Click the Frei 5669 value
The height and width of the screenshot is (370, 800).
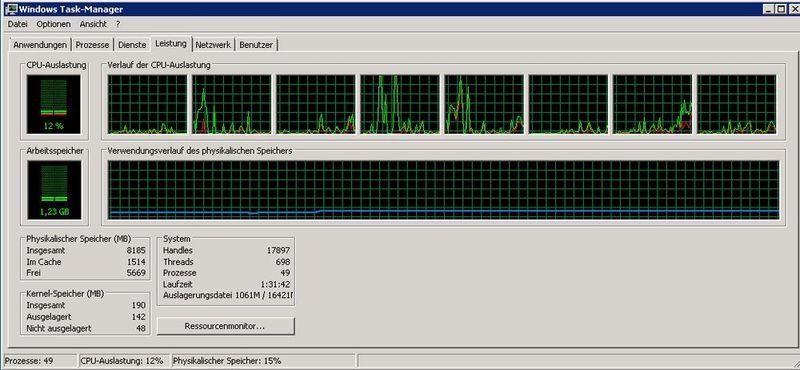click(x=136, y=273)
